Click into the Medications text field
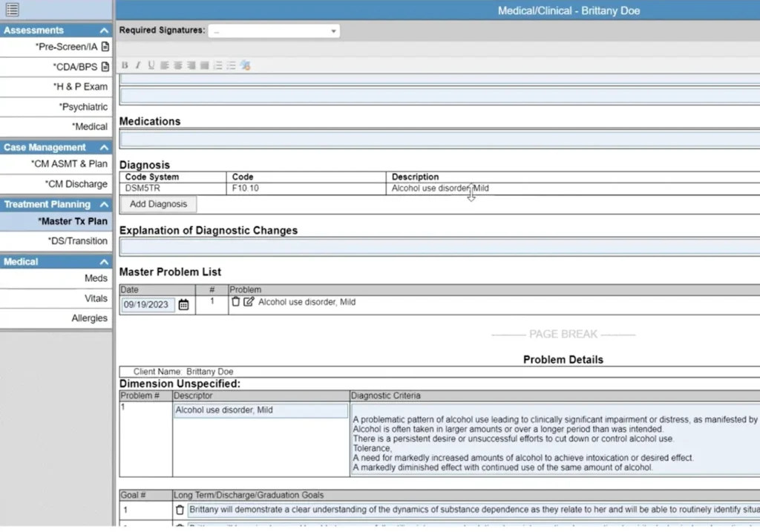 tap(439, 139)
